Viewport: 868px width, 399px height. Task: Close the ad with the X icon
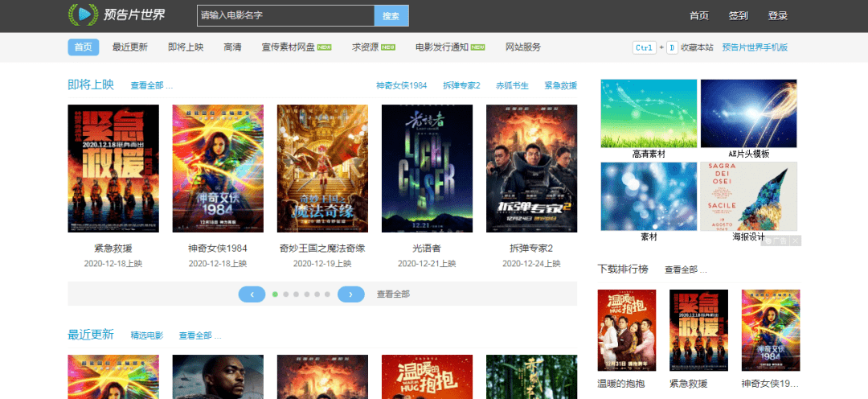(x=796, y=241)
